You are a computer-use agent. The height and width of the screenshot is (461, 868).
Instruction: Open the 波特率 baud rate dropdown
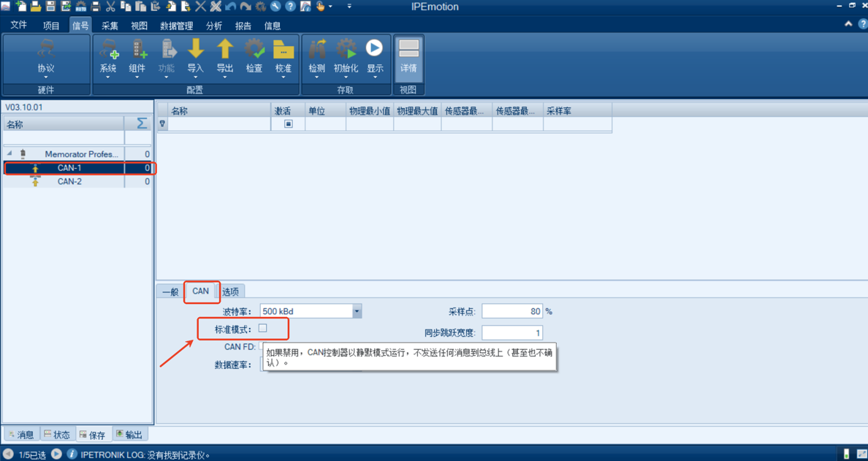357,311
